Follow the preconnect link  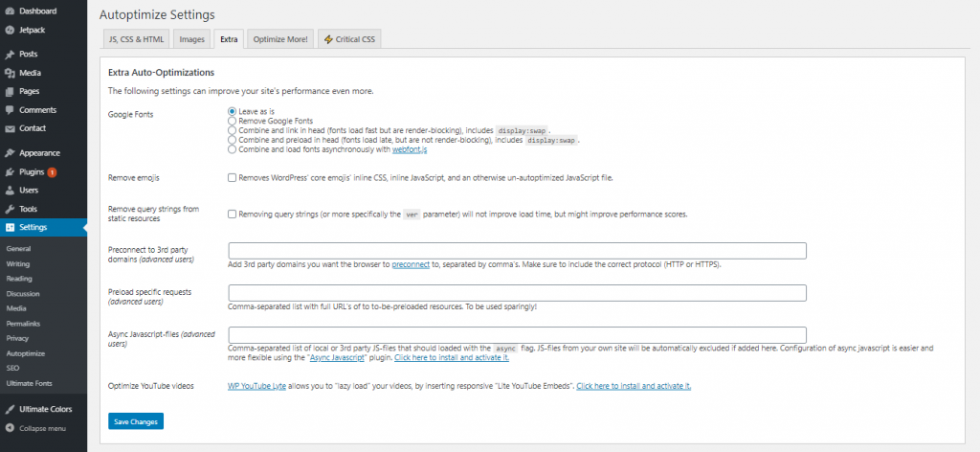(x=411, y=265)
